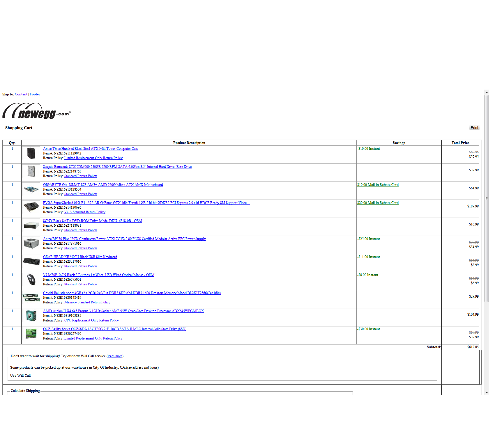This screenshot has width=495, height=448.
Task: Select the $189.99 total price
Action: tap(473, 206)
